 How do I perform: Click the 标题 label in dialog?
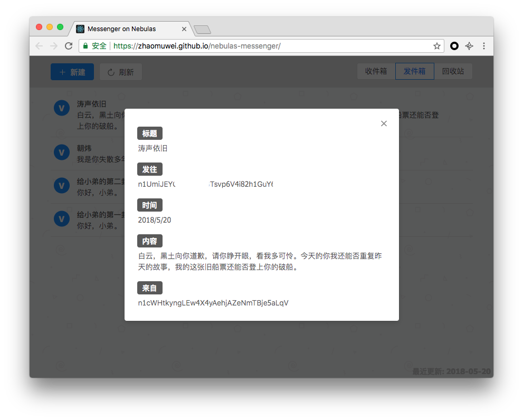(150, 133)
